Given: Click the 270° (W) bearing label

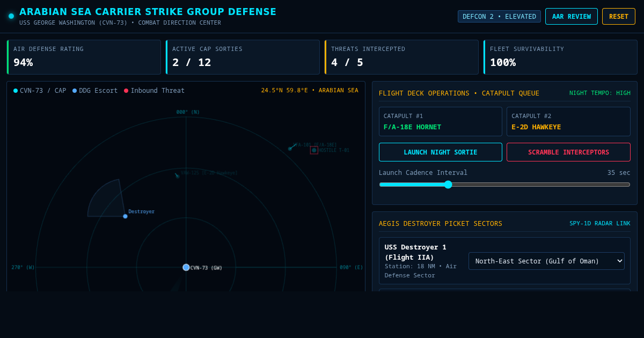Looking at the screenshot, I should click(23, 267).
